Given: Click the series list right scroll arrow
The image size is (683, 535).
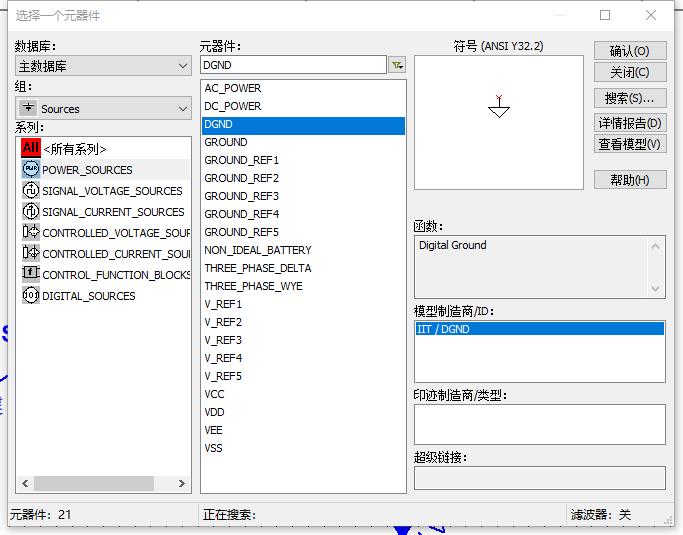Looking at the screenshot, I should click(x=182, y=483).
